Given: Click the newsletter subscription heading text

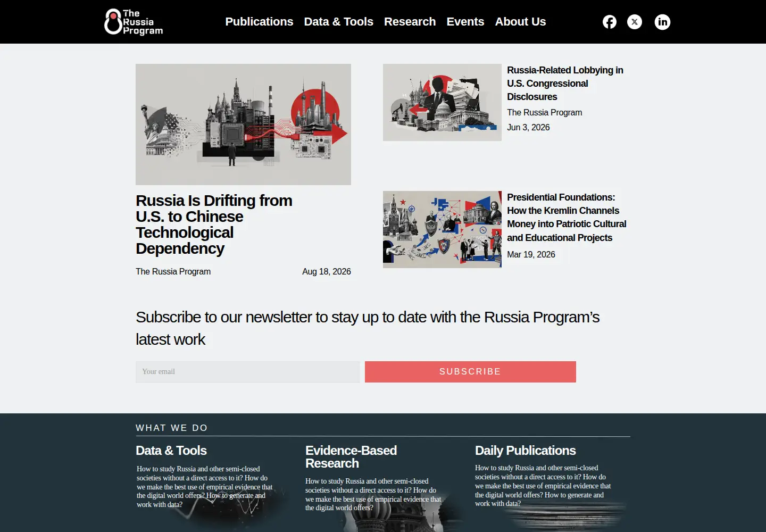Looking at the screenshot, I should coord(368,328).
